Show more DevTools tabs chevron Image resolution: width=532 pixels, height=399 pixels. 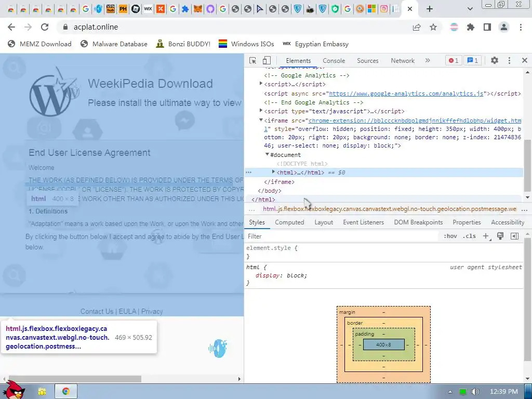pos(428,60)
